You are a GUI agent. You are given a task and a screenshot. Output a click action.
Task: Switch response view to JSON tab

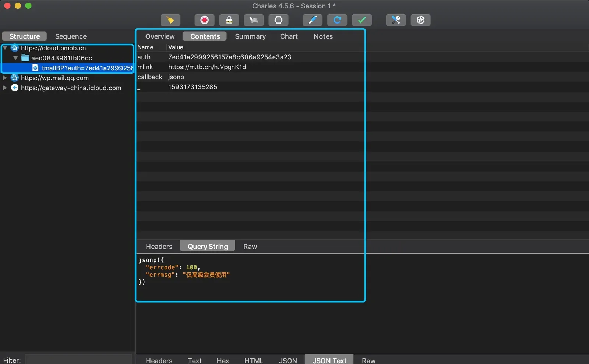[x=288, y=360]
